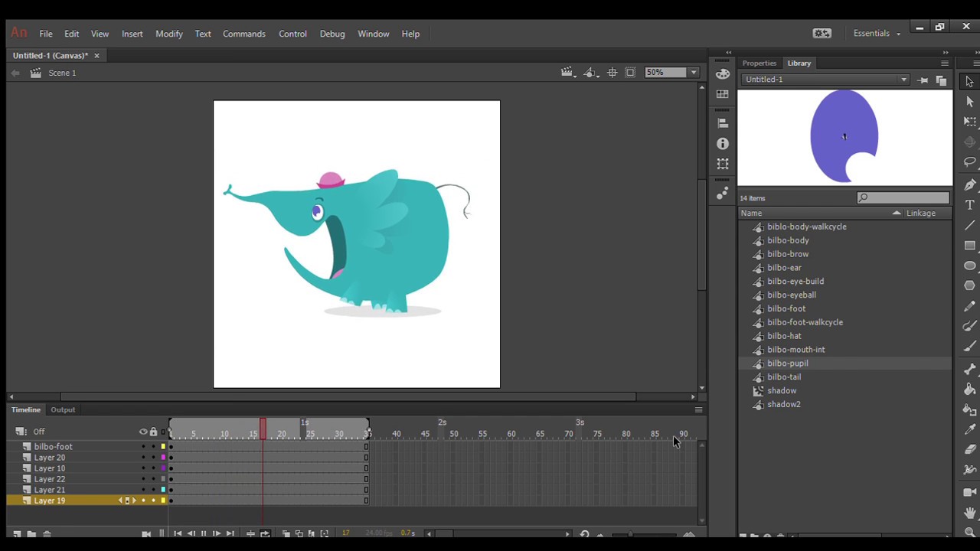Toggle outline color square of Layer 21
The height and width of the screenshot is (551, 980).
pos(163,490)
